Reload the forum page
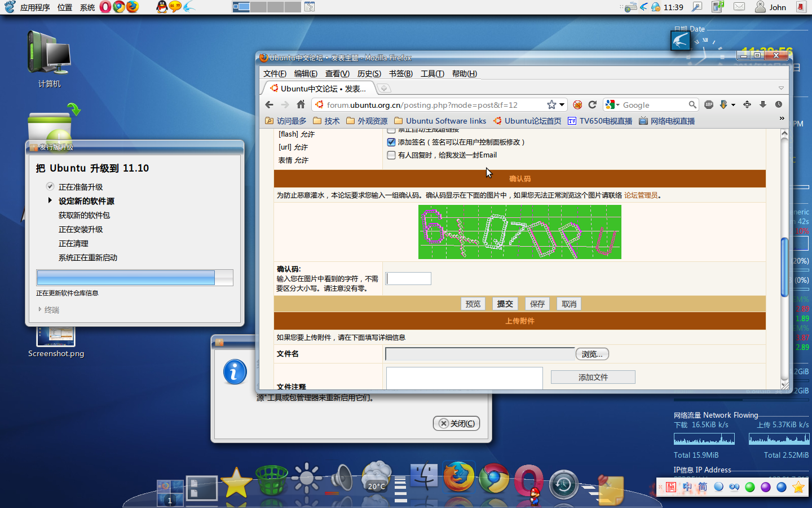 pos(592,104)
